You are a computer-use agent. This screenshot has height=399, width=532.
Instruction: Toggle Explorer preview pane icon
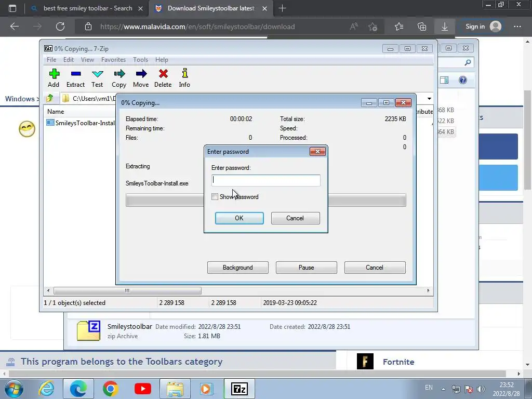(x=444, y=80)
